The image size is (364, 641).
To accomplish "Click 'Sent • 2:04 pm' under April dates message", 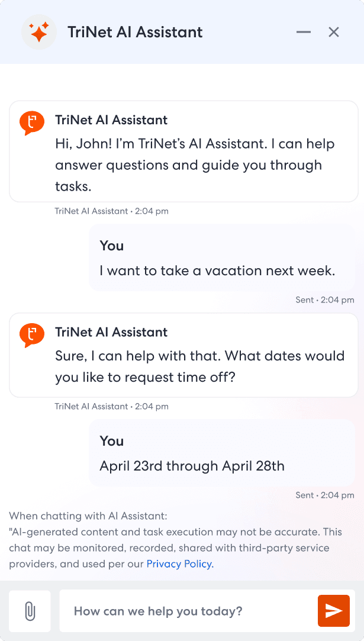I will click(325, 495).
